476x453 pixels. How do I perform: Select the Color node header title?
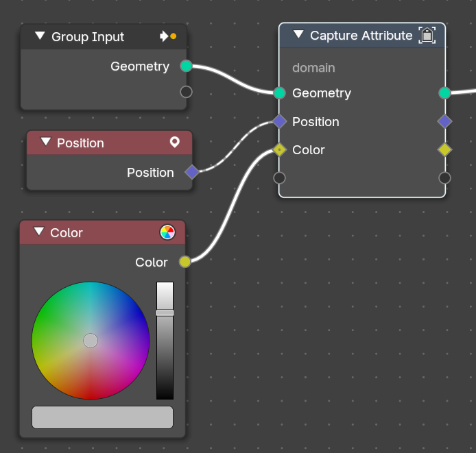67,233
